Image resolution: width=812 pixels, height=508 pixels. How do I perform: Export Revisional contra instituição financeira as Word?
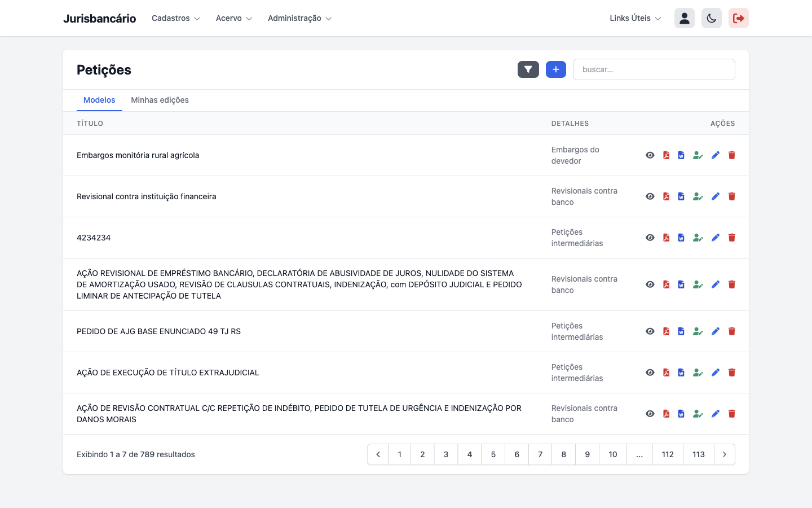point(681,196)
